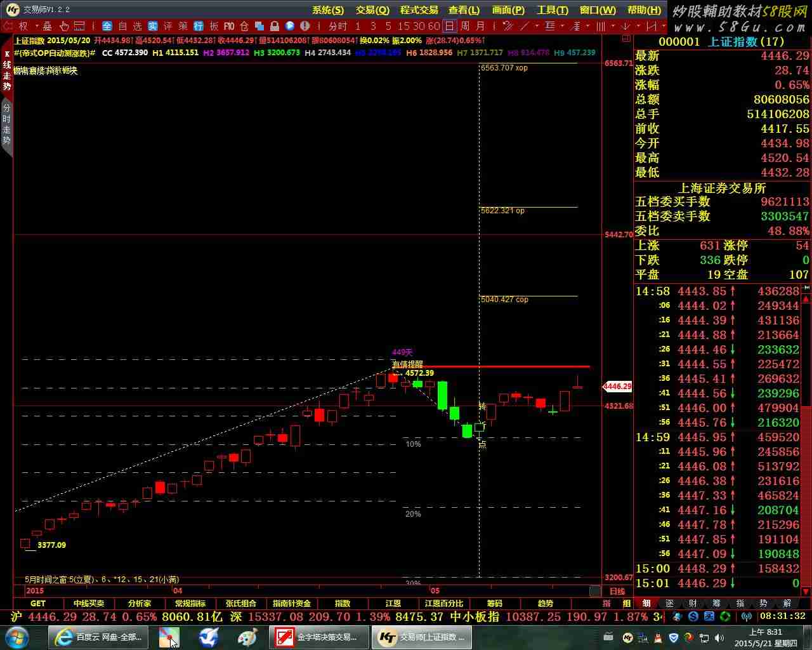Screen dimensions: 812x650
Task: Select the horizontal lines drawing tool
Action: tap(550, 26)
